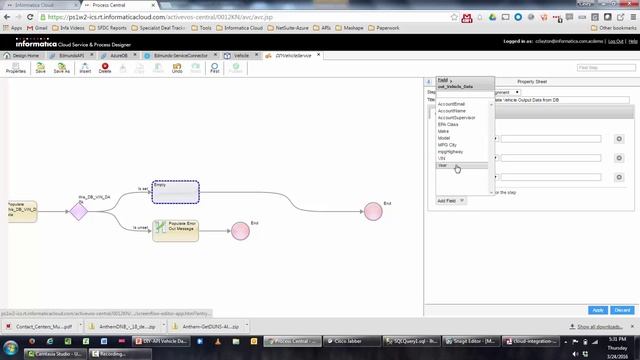Open the step type dropdown arrow
This screenshot has width=640, height=360.
pyautogui.click(x=517, y=92)
